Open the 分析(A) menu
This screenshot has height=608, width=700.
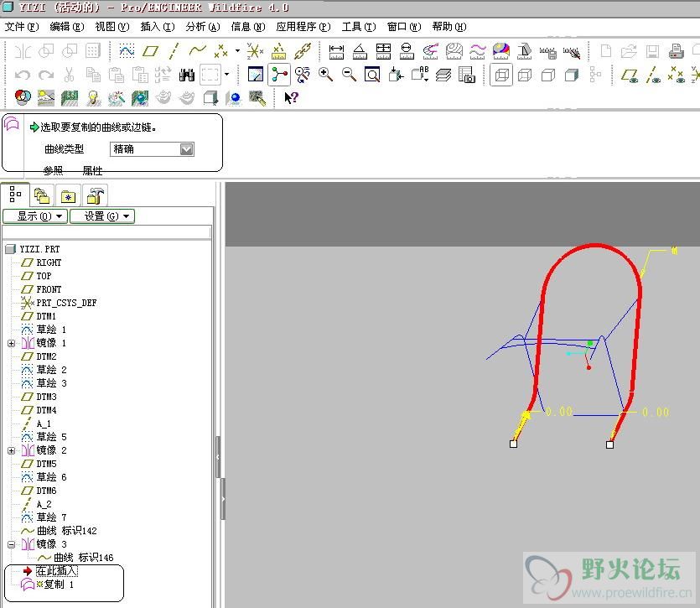point(203,27)
